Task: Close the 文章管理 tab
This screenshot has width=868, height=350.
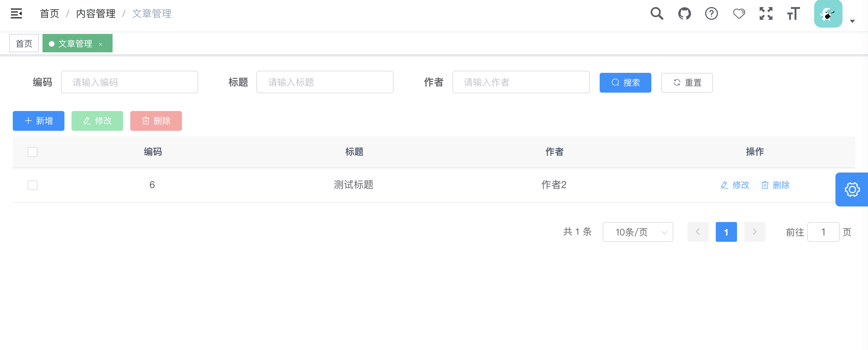Action: tap(101, 44)
